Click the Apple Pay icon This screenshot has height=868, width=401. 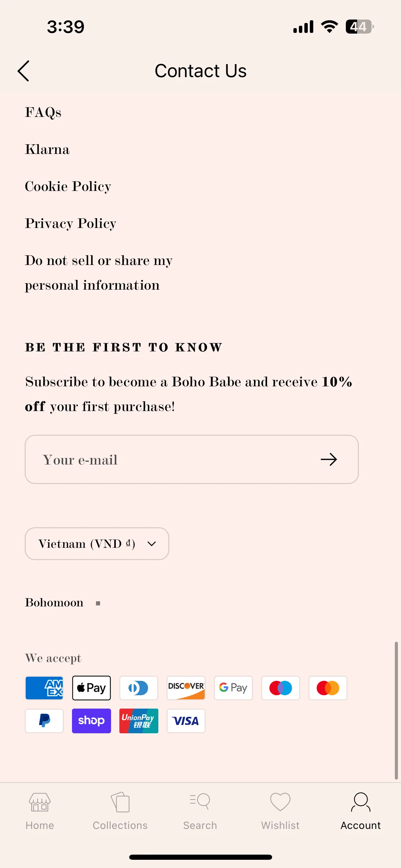(x=92, y=688)
